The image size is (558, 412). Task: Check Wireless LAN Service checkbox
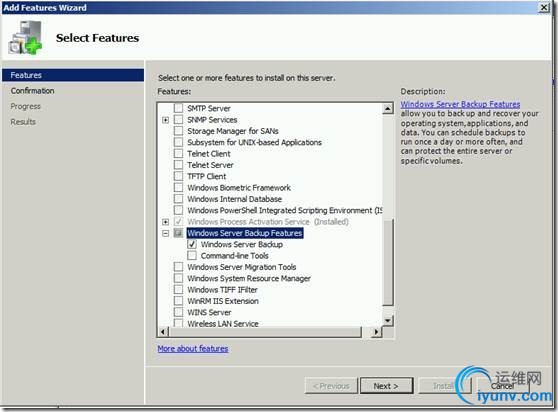click(178, 323)
